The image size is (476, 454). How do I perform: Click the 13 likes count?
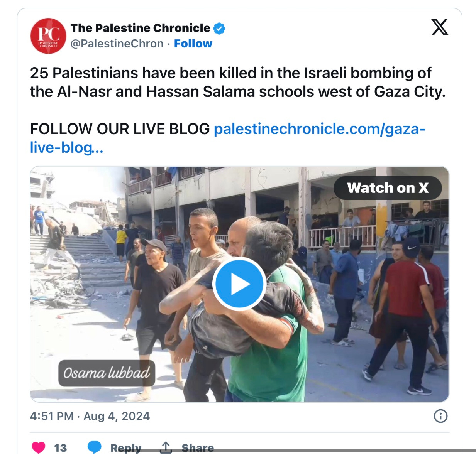click(61, 448)
